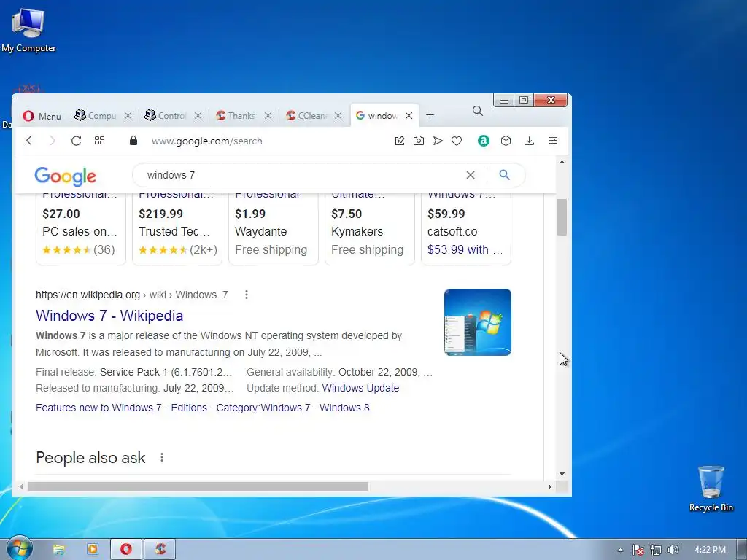Image resolution: width=747 pixels, height=560 pixels.
Task: Open Features new to Windows 7 link
Action: coord(98,408)
